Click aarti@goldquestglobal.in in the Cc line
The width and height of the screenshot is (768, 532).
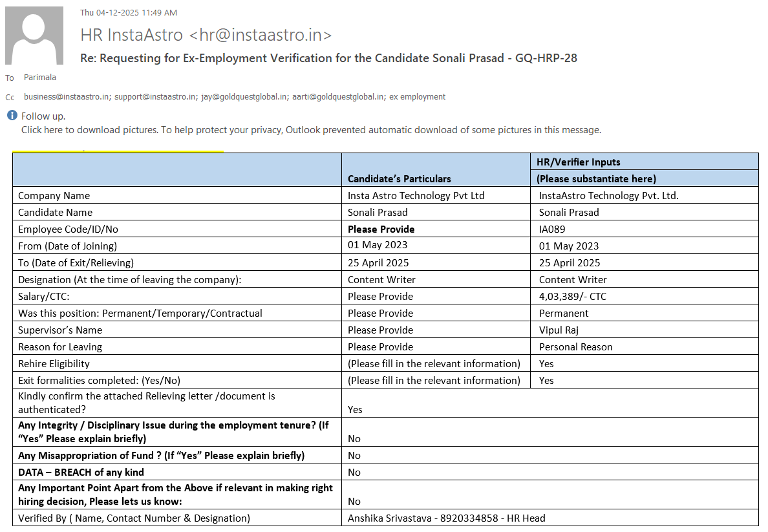pyautogui.click(x=338, y=96)
